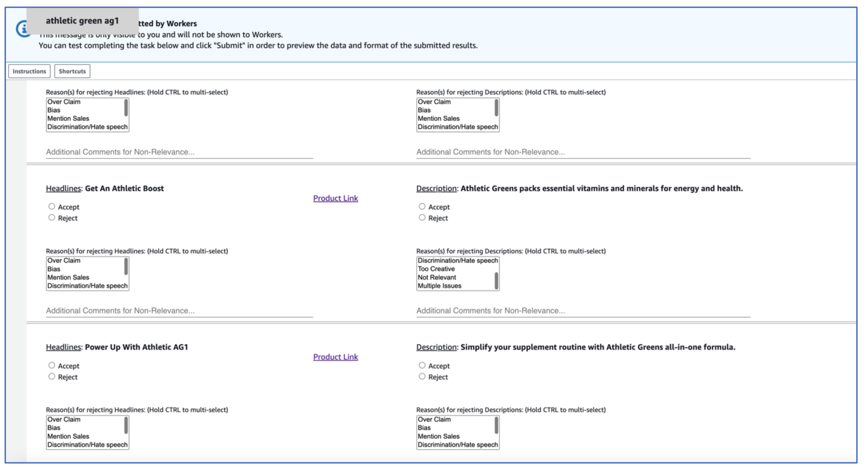The height and width of the screenshot is (472, 868).
Task: Select 'Multiple Issues' rejection reason
Action: tap(439, 286)
